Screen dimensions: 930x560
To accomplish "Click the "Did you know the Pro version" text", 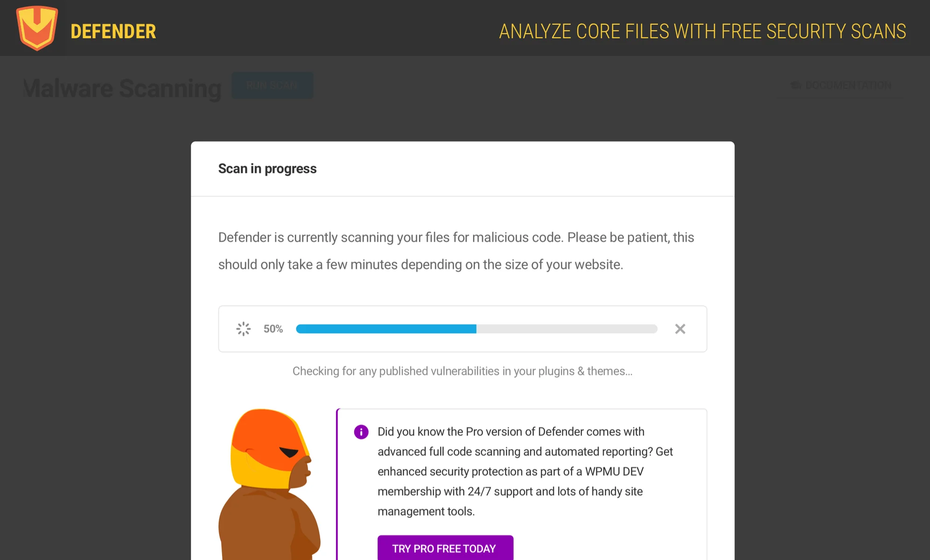I will point(510,432).
